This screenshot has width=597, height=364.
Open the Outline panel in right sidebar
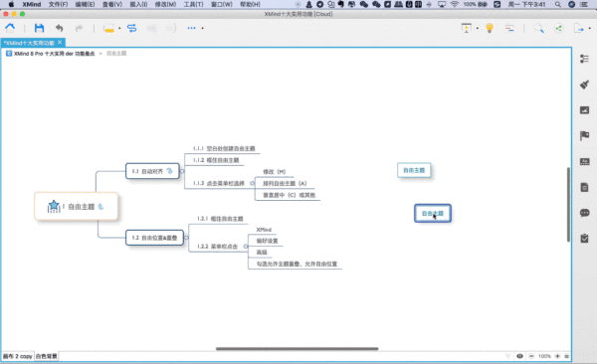584,59
